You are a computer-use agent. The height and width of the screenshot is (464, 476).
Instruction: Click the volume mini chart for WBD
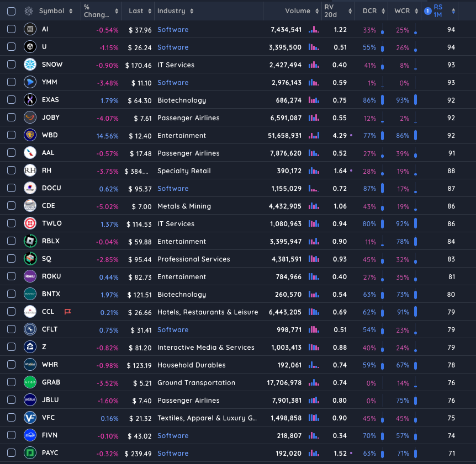[314, 135]
